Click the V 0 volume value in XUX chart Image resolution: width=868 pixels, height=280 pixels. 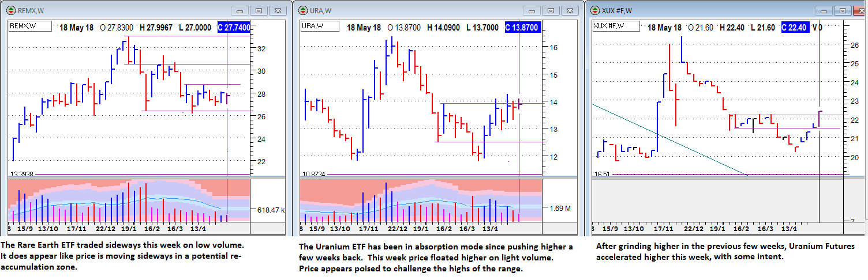pyautogui.click(x=817, y=27)
